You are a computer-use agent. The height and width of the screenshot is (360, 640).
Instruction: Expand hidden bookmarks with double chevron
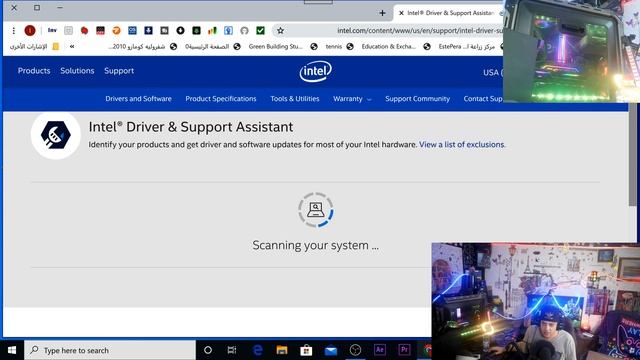pyautogui.click(x=72, y=47)
